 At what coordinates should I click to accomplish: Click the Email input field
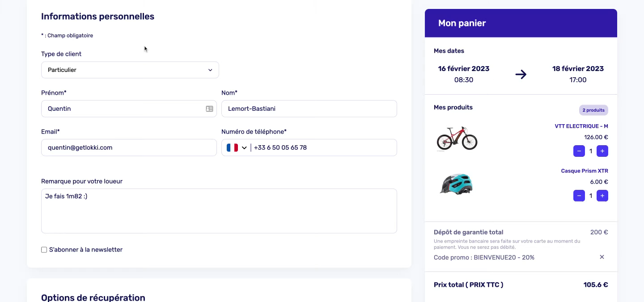click(129, 147)
